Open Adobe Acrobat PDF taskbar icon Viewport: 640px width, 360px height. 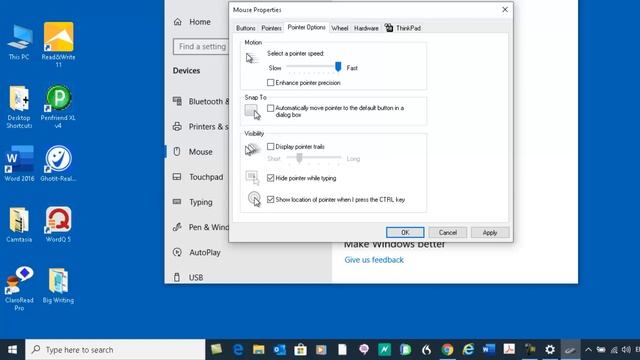(509, 349)
